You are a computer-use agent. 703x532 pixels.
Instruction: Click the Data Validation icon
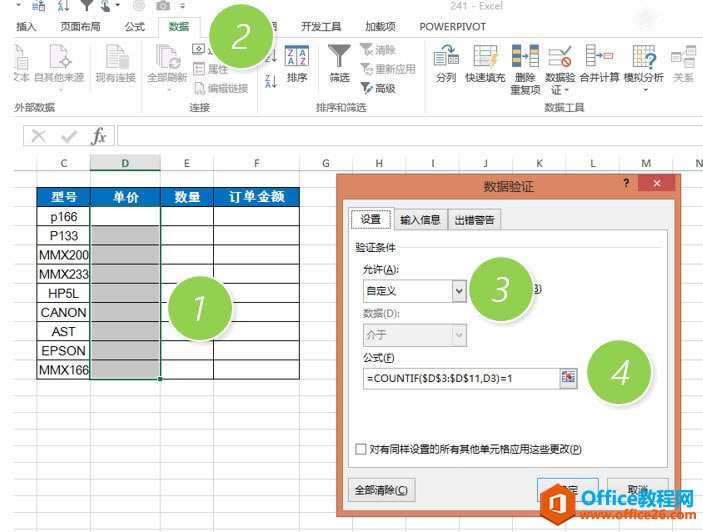point(560,56)
